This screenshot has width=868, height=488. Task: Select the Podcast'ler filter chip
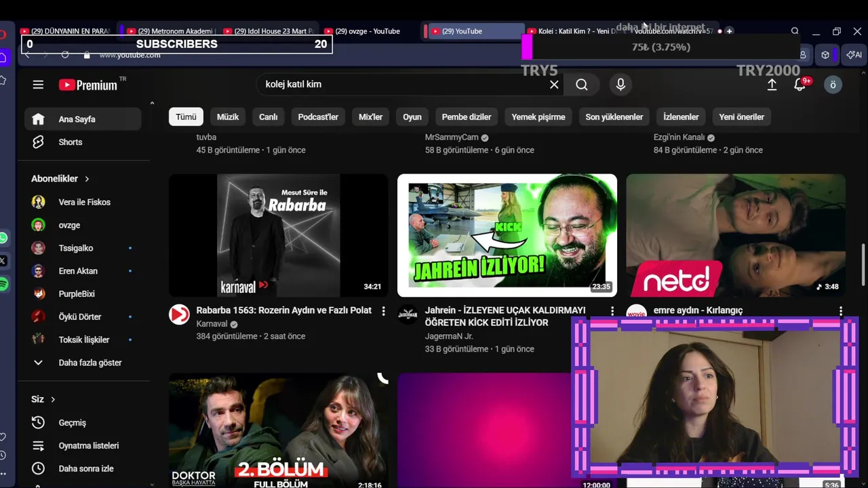point(318,117)
